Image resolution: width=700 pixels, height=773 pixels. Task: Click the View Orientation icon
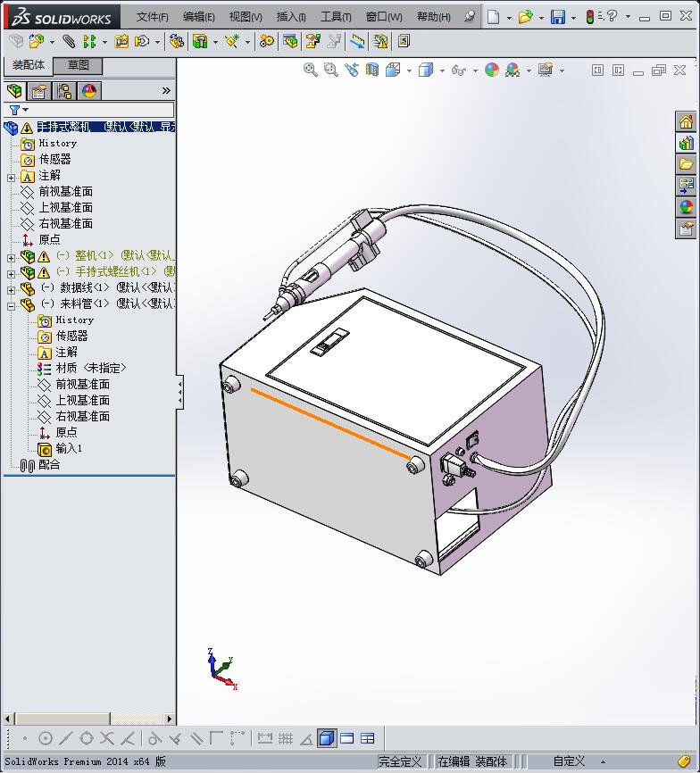pos(393,70)
